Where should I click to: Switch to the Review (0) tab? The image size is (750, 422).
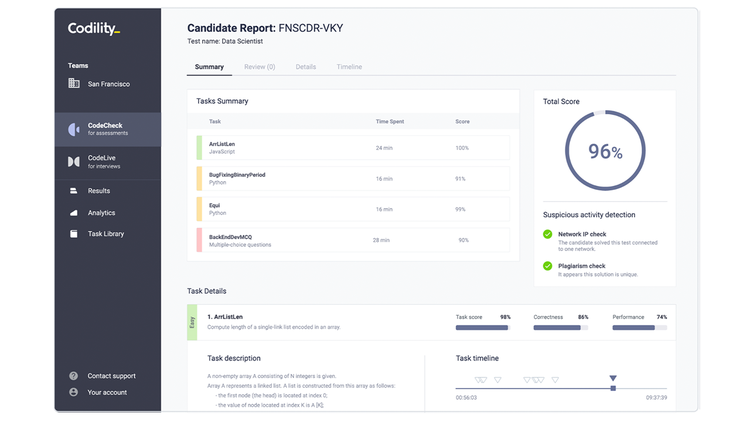[x=260, y=67]
